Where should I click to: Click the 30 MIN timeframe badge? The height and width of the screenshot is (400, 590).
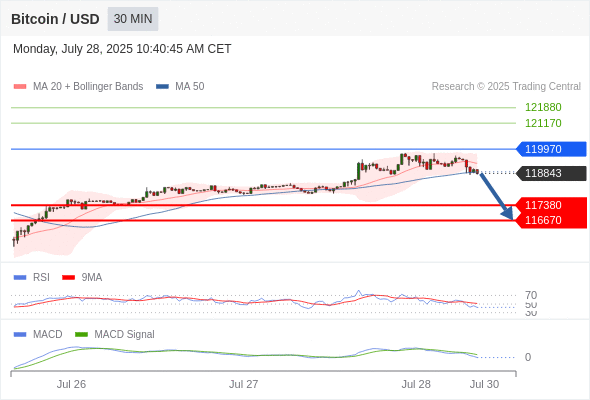(133, 19)
